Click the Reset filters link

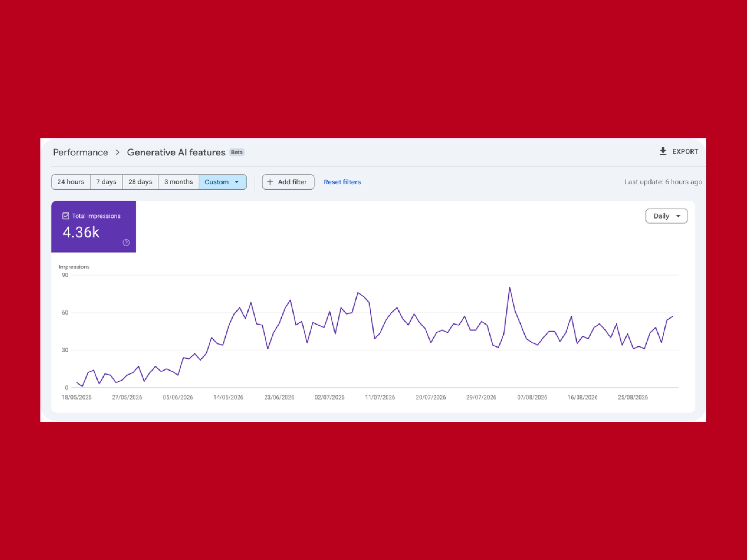342,182
